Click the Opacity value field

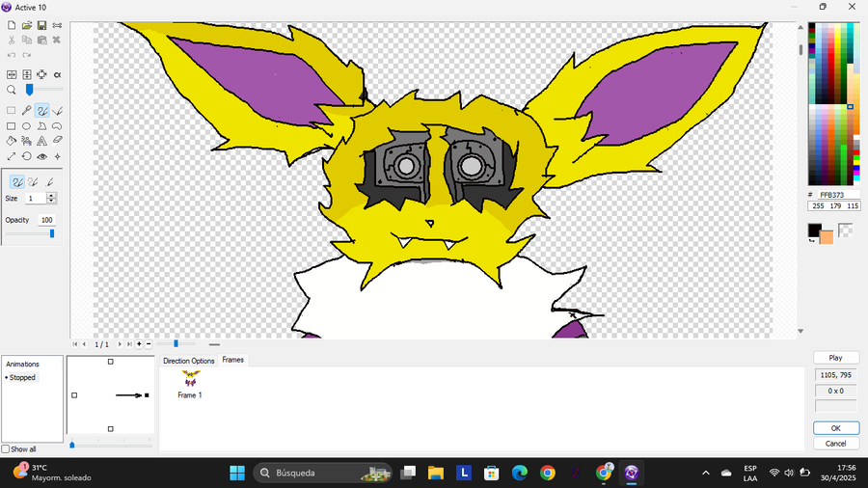(46, 220)
